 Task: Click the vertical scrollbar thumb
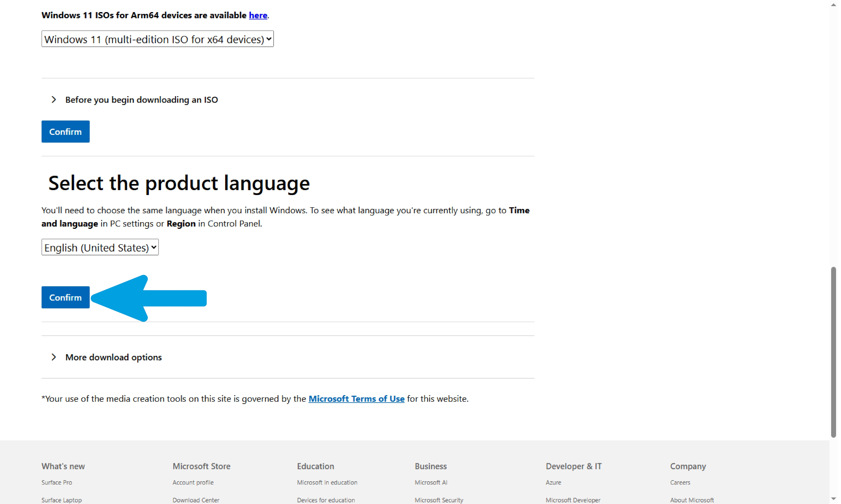(833, 352)
